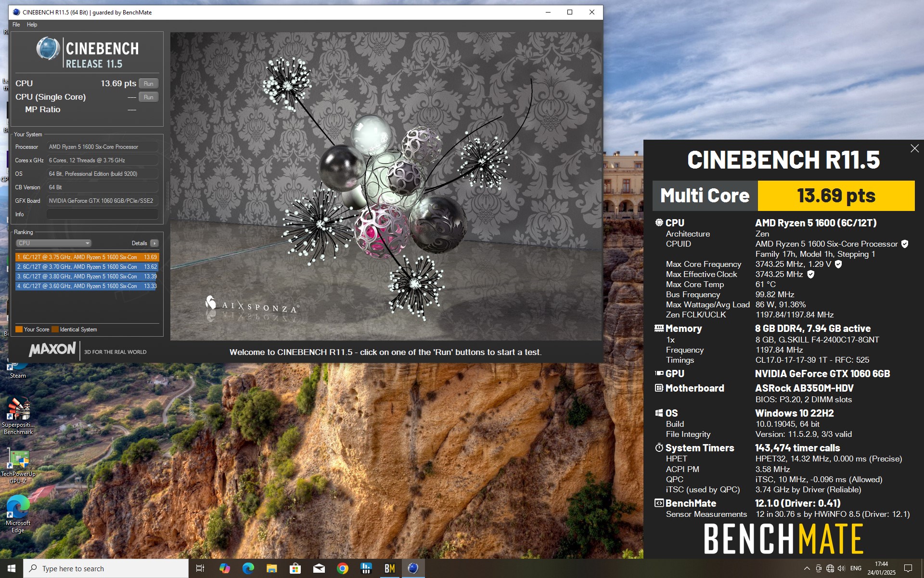Viewport: 924px width, 578px height.
Task: Click the yellow 13.69 pts score box
Action: coord(836,196)
